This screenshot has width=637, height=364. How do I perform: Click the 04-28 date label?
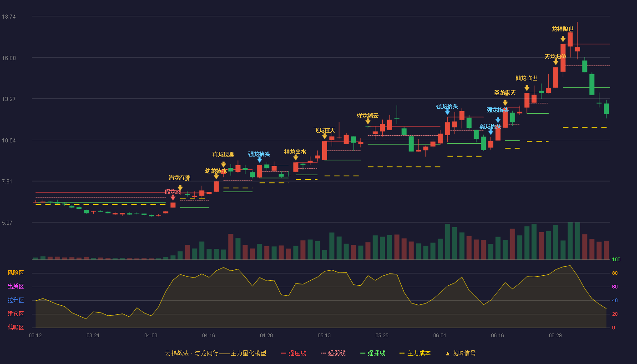266,335
